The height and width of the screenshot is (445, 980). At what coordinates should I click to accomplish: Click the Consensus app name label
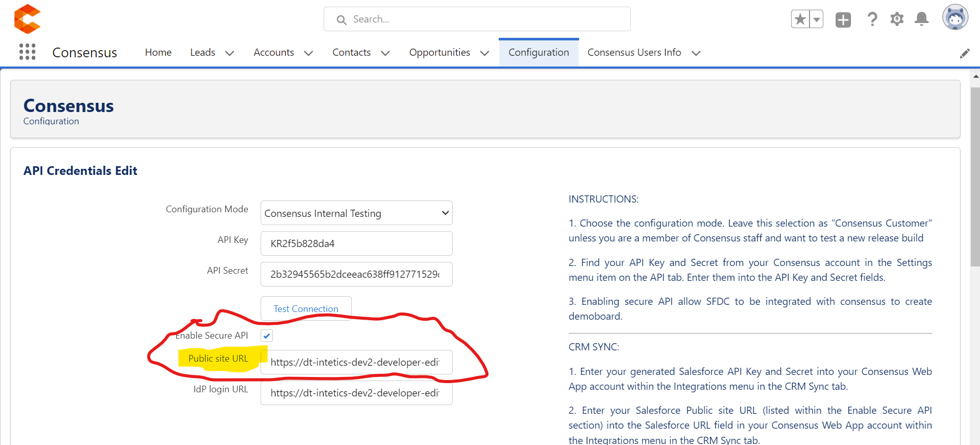[84, 53]
